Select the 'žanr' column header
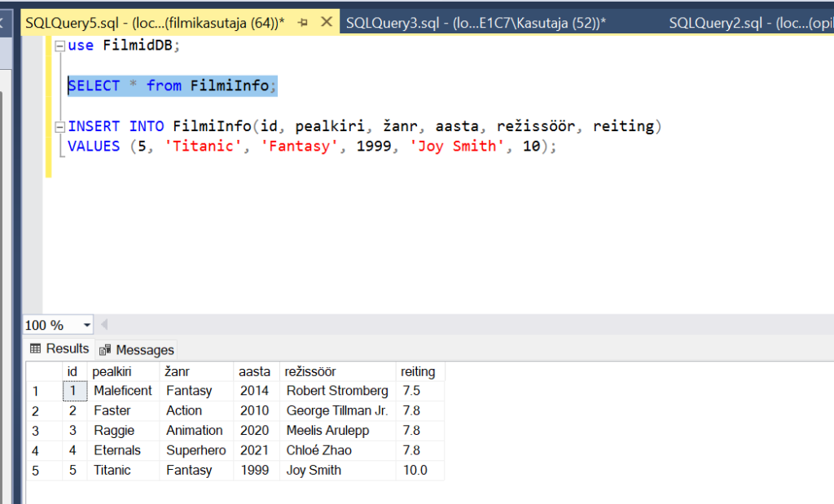The image size is (834, 504). [x=196, y=371]
